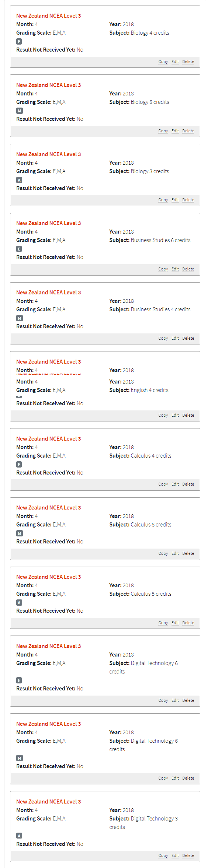211x868 pixels.
Task: Edit the Business Studies 6 credits entry
Action: (x=175, y=269)
